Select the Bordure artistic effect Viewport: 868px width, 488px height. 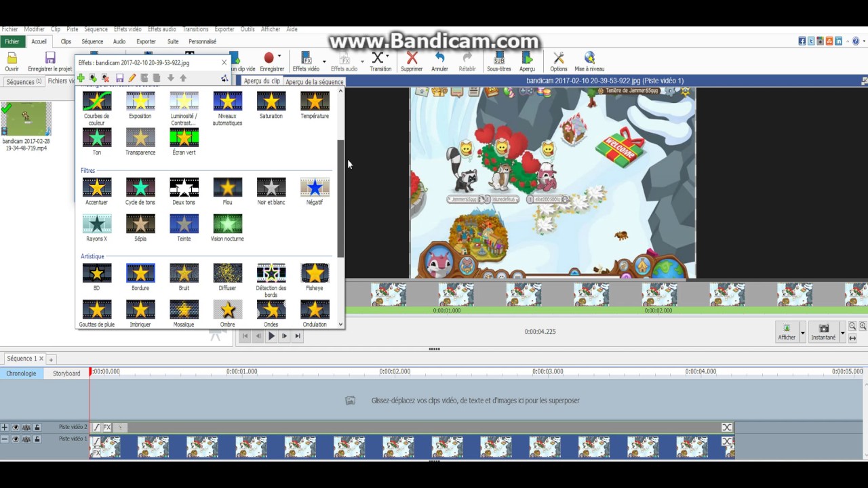pyautogui.click(x=140, y=278)
